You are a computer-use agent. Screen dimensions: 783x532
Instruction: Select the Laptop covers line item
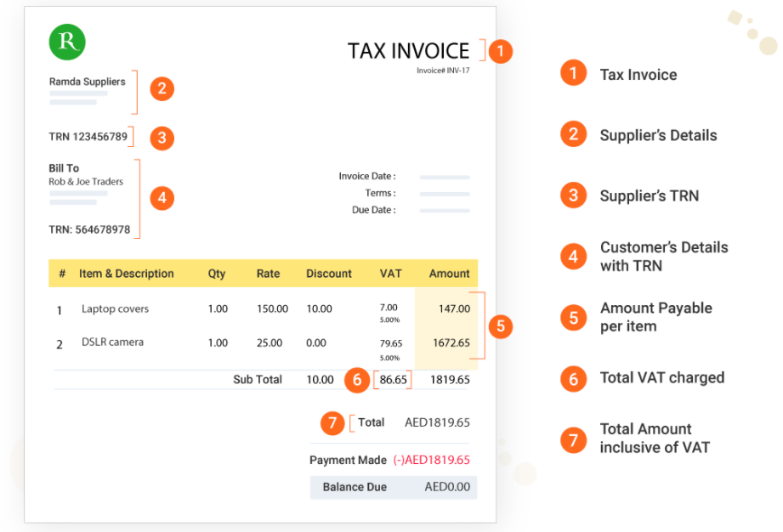[115, 309]
